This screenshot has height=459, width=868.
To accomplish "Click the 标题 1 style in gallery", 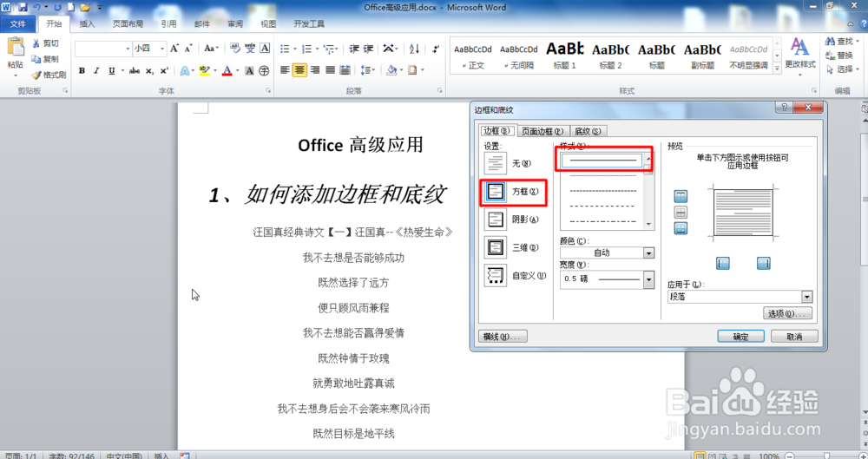I will coord(565,56).
